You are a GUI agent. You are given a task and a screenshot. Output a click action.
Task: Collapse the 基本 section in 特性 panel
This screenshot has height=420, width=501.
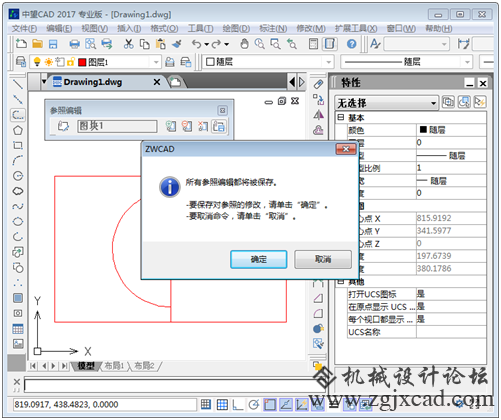click(x=340, y=117)
